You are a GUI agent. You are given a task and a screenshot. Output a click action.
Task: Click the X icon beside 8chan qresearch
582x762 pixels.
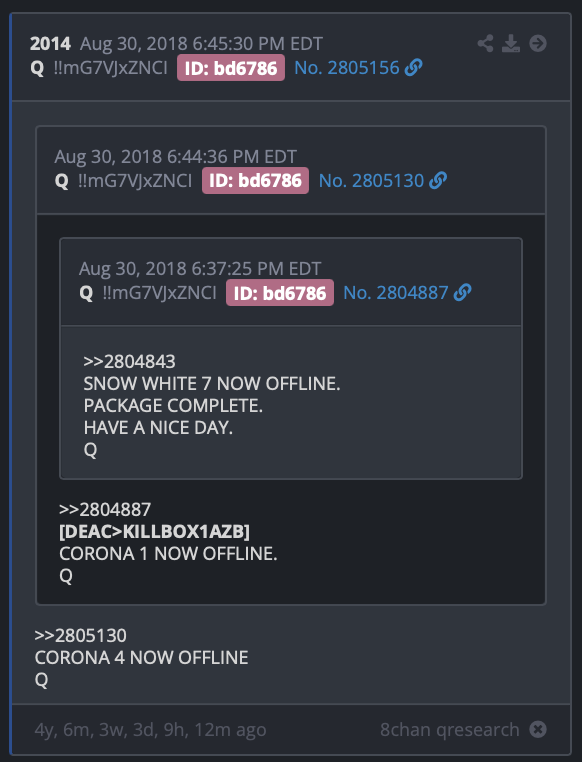538,729
